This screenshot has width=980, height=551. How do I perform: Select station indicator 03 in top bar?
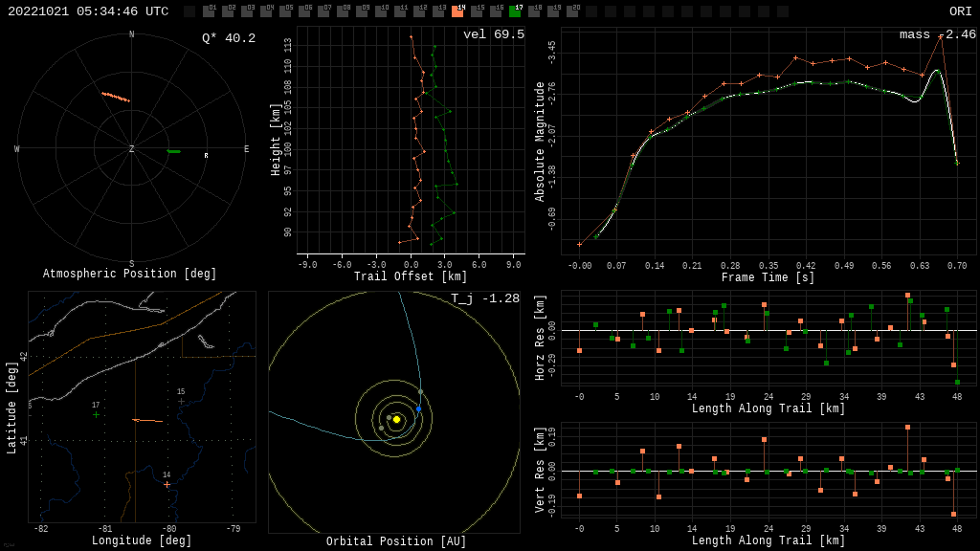[247, 11]
